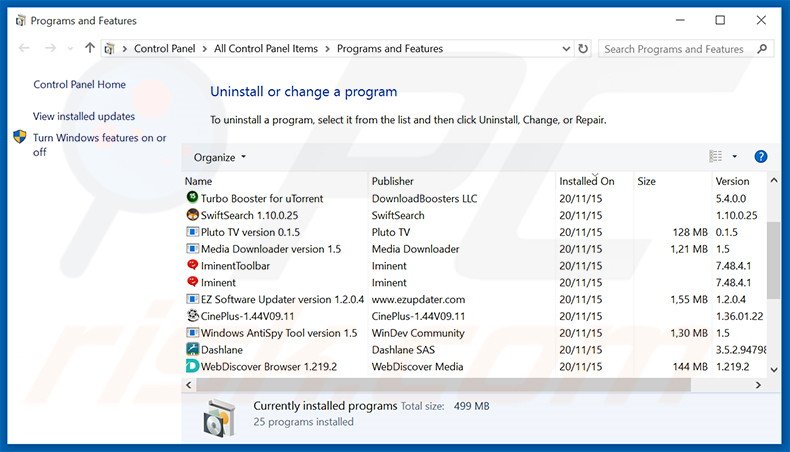
Task: Click the www.ezupdater.com publisher cell
Action: pos(418,299)
